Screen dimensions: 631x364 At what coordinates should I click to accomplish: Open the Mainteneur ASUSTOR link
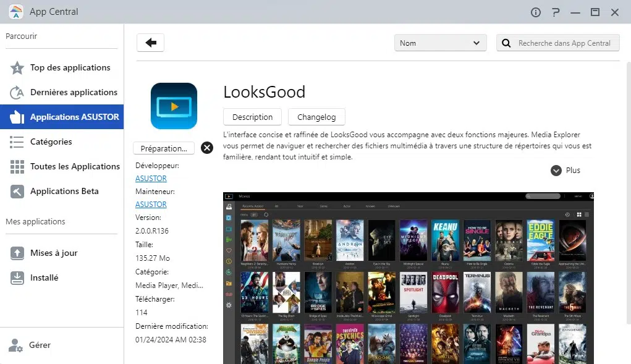pos(151,205)
